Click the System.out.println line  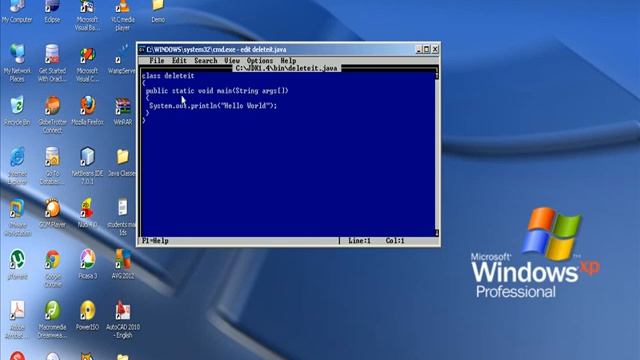coord(213,106)
